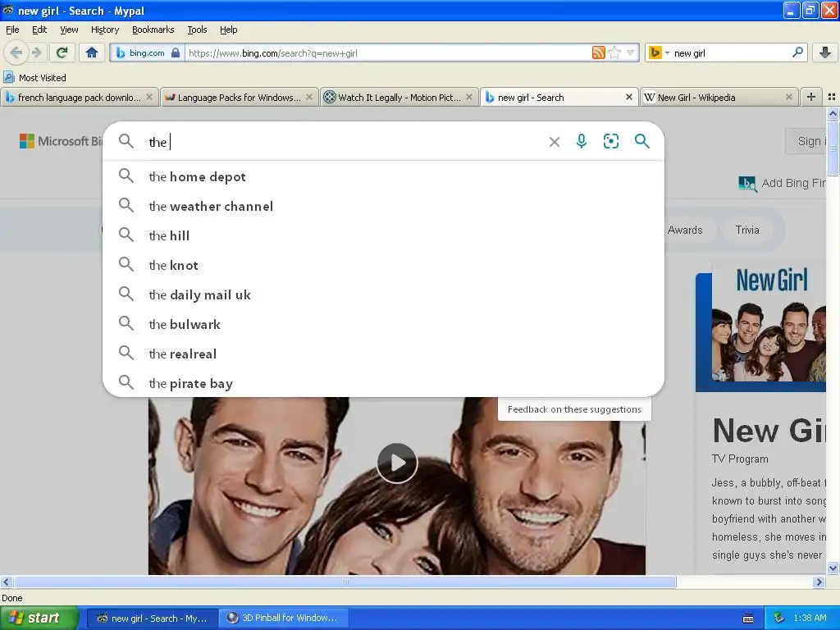Play the New Girl video
This screenshot has width=840, height=630.
point(397,463)
